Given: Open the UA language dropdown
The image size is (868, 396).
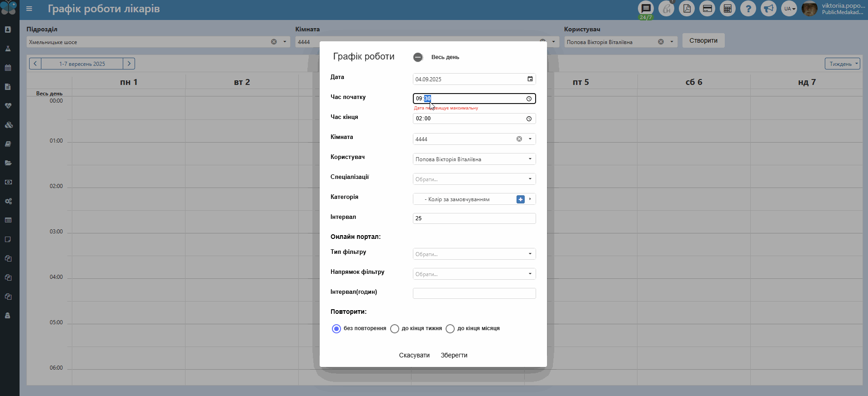Looking at the screenshot, I should pyautogui.click(x=789, y=9).
